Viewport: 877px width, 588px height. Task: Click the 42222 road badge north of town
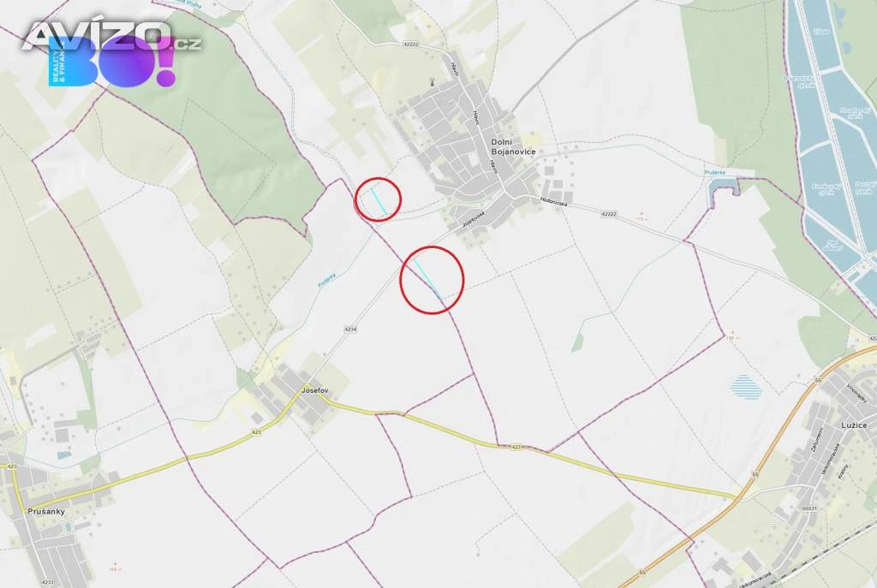tap(410, 45)
